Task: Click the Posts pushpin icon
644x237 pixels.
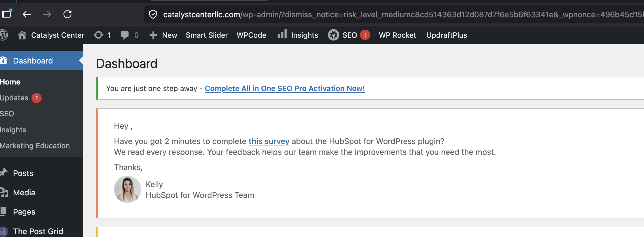Action: coord(4,172)
